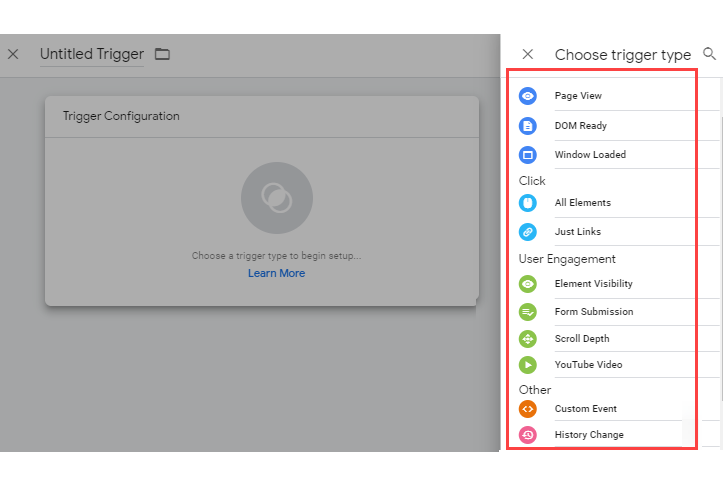Click the Page View eye icon
Image resolution: width=727 pixels, height=486 pixels.
(528, 96)
